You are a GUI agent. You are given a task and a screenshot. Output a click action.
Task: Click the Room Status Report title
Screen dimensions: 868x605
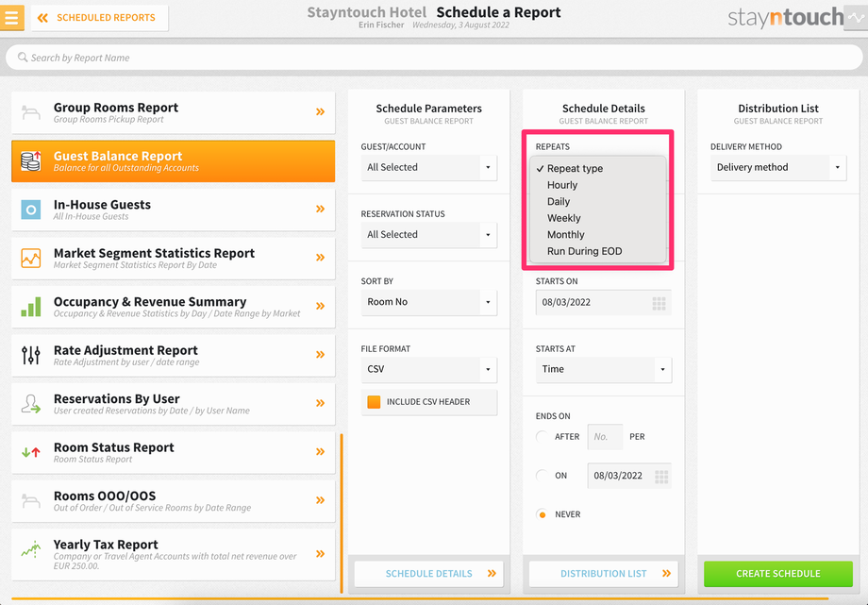113,447
